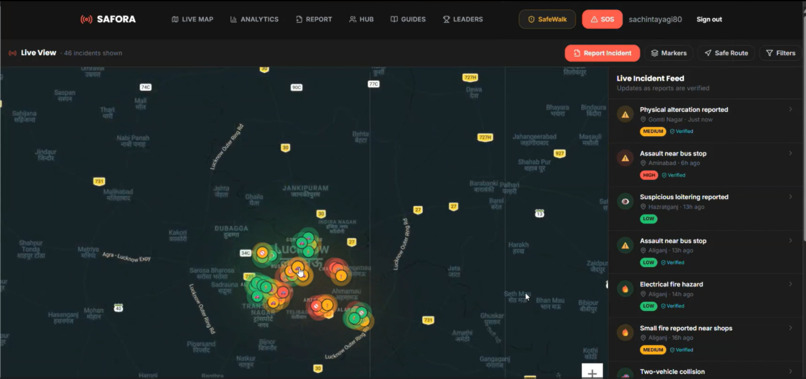
Task: Click the LOW badge under Suspicious loitering
Action: [x=649, y=219]
